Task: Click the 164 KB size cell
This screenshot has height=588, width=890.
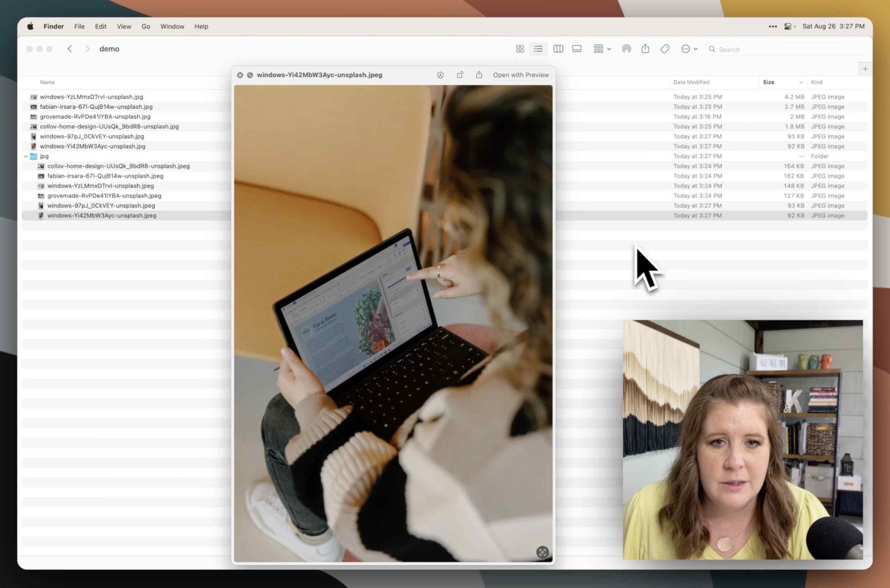Action: (x=794, y=166)
